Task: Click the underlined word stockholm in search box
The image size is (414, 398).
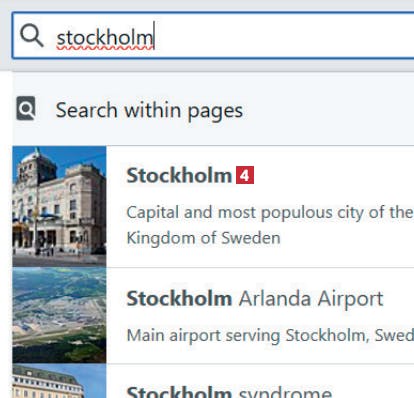Action: click(105, 38)
